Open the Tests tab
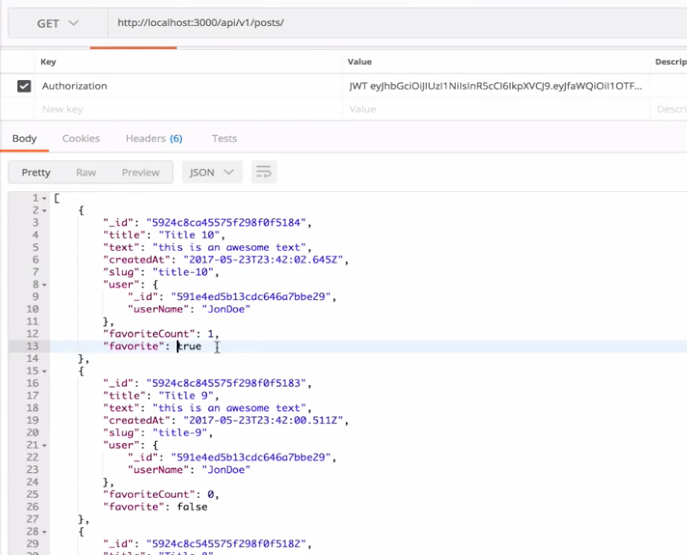 (x=224, y=139)
